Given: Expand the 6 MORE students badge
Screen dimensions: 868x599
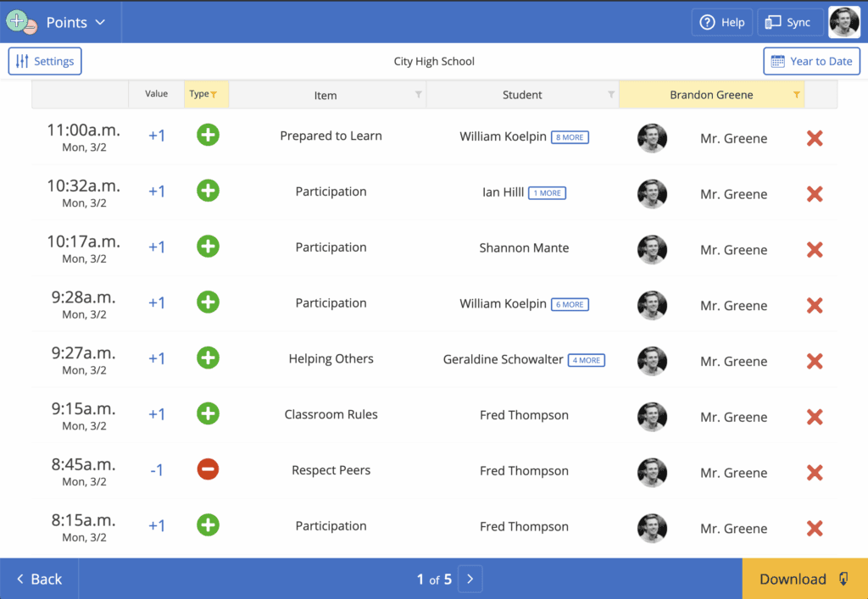Looking at the screenshot, I should coord(570,304).
